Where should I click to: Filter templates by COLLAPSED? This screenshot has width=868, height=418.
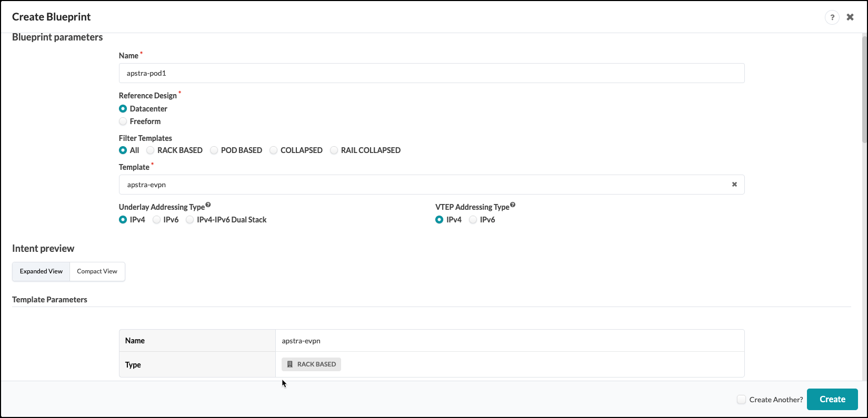point(274,150)
